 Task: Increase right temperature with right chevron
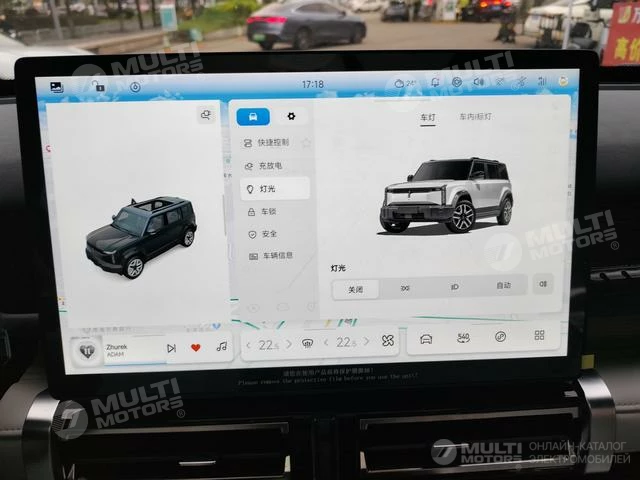tap(367, 343)
